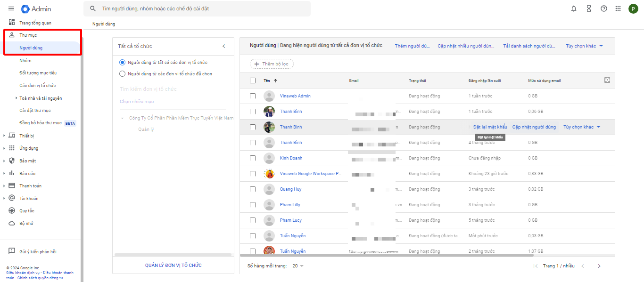
Task: Collapse the organization panel with the chevron
Action: [x=224, y=46]
